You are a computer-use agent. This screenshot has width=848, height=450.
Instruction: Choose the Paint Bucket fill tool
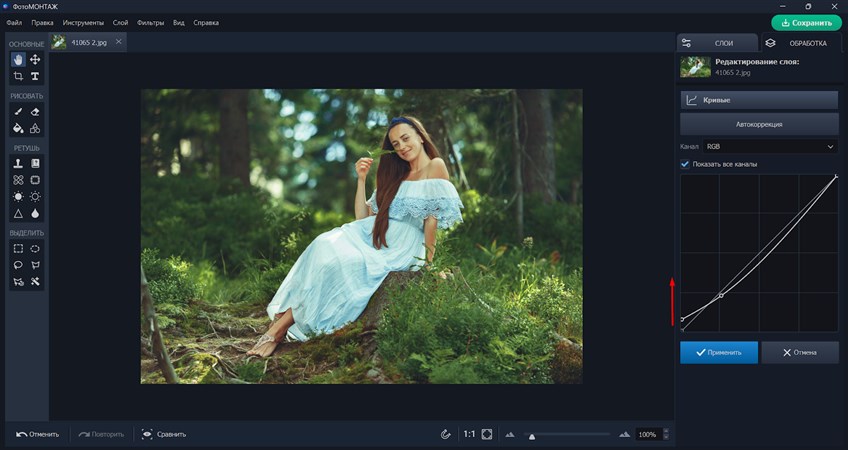pyautogui.click(x=18, y=128)
